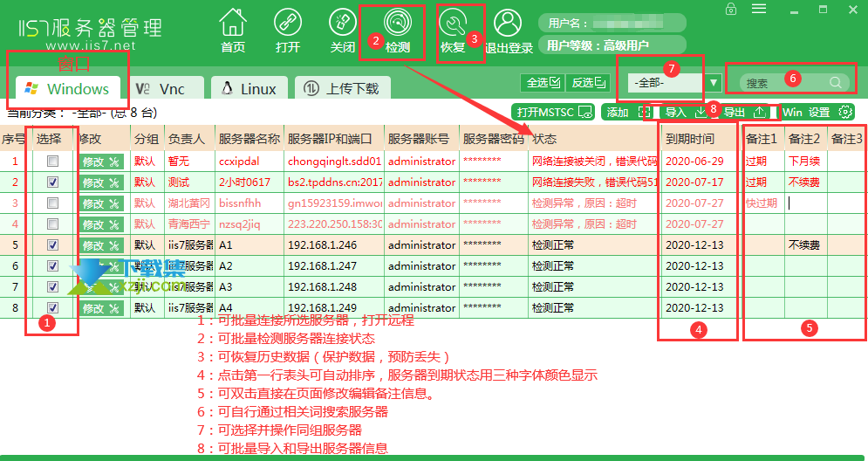
Task: Click the 下月续 note cell
Action: coord(804,162)
